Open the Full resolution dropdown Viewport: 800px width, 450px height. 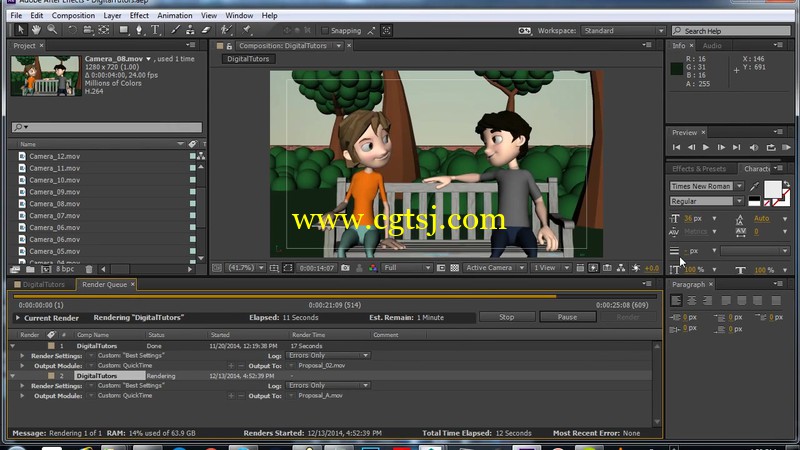(x=407, y=268)
